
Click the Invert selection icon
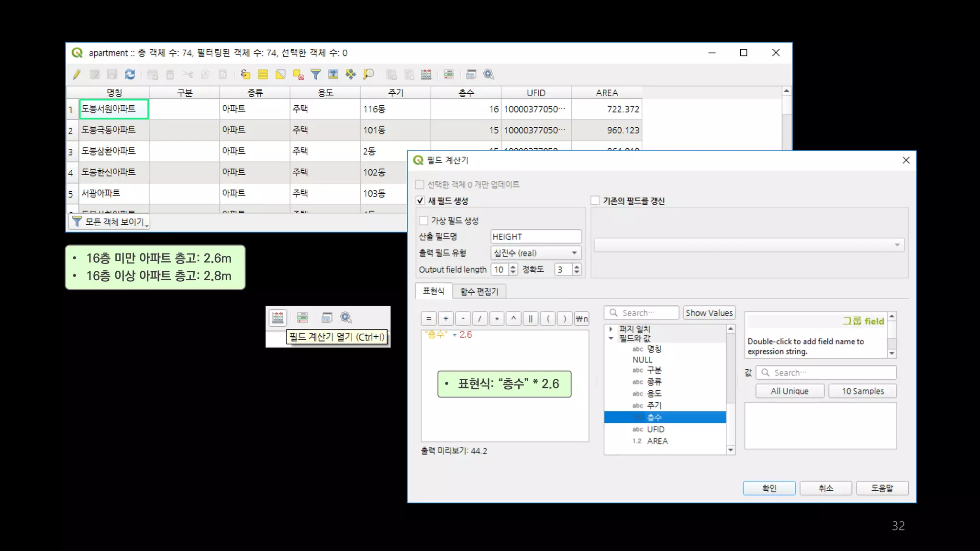click(280, 74)
